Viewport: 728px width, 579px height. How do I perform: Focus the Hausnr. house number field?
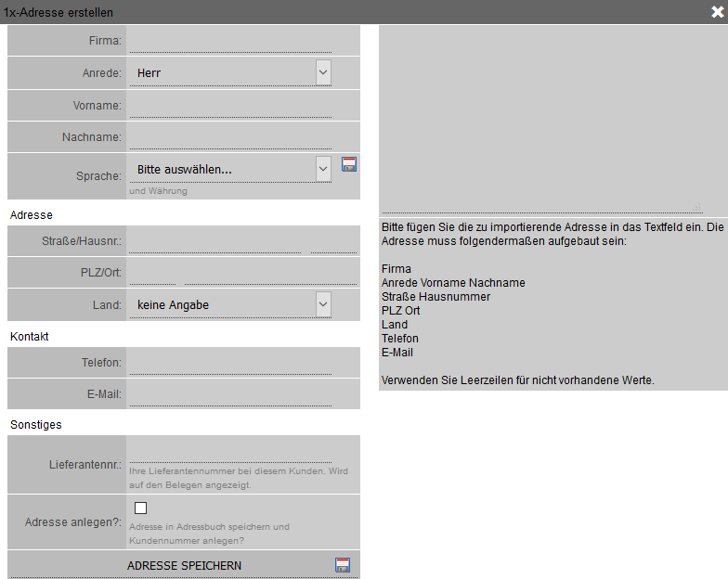tap(334, 241)
